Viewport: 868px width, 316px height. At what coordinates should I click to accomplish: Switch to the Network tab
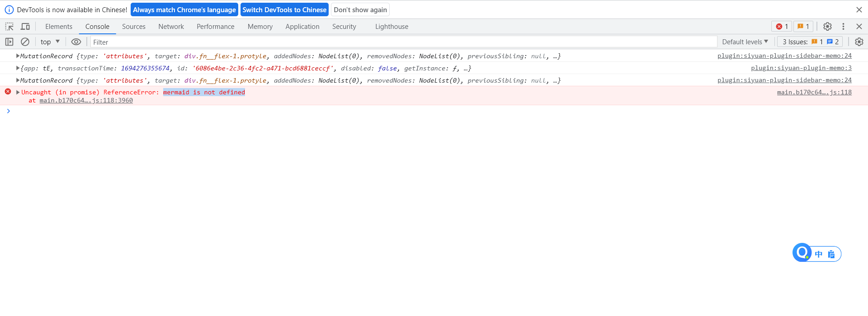point(171,27)
